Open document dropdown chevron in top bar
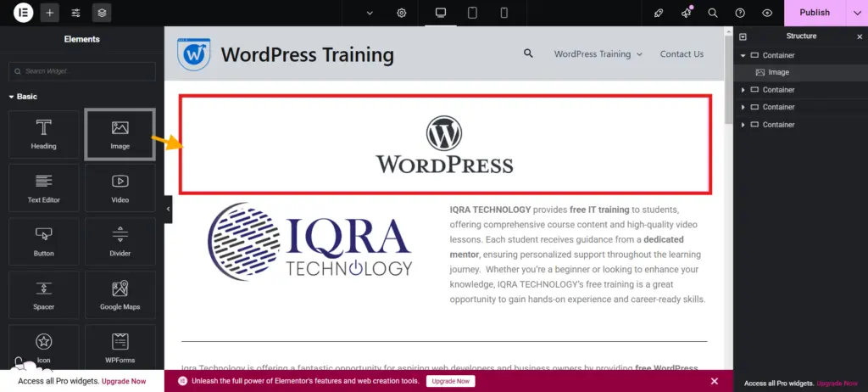This screenshot has height=392, width=868. coord(370,13)
